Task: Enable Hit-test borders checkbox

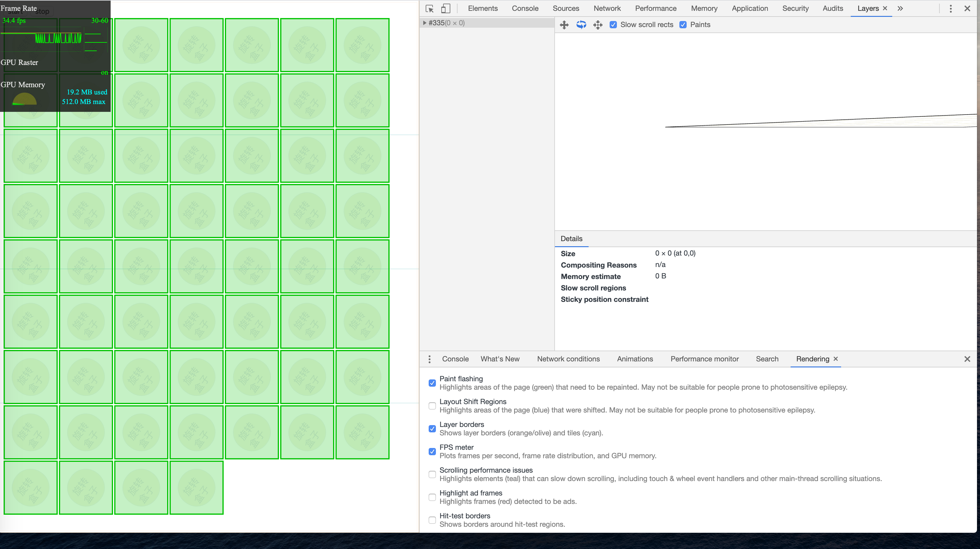Action: point(432,520)
